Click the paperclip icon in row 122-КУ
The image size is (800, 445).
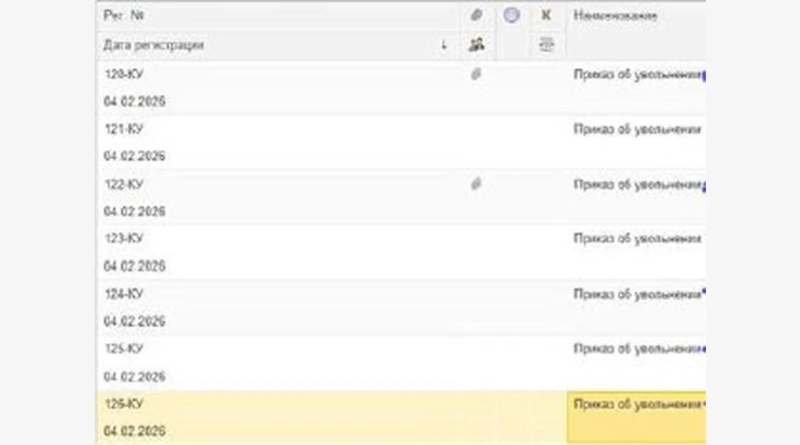(x=476, y=184)
